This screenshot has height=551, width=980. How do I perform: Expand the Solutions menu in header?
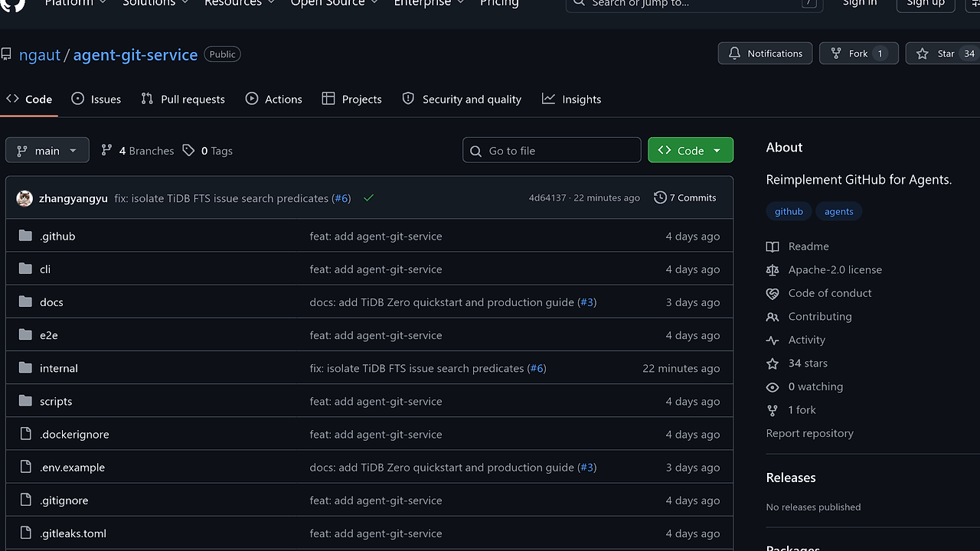[155, 3]
